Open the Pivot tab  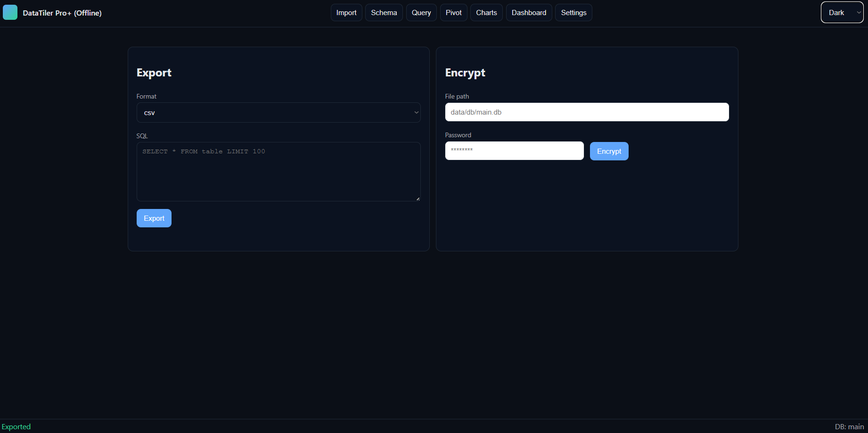tap(454, 13)
